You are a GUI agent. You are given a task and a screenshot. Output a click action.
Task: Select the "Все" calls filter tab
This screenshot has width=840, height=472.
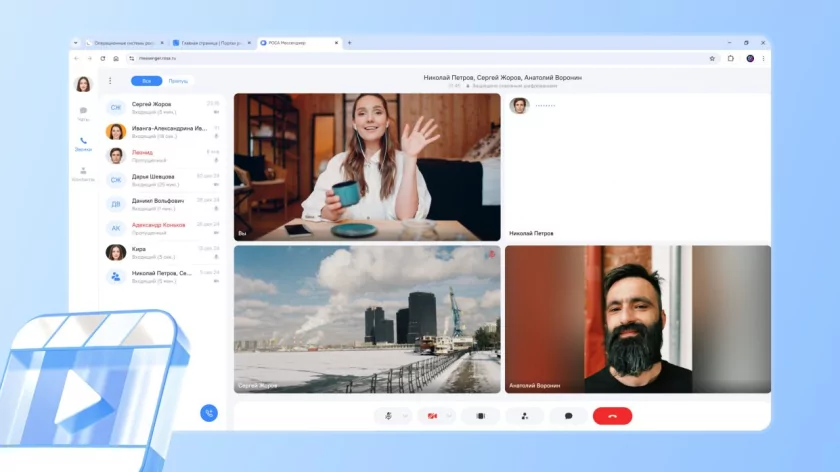click(x=146, y=81)
